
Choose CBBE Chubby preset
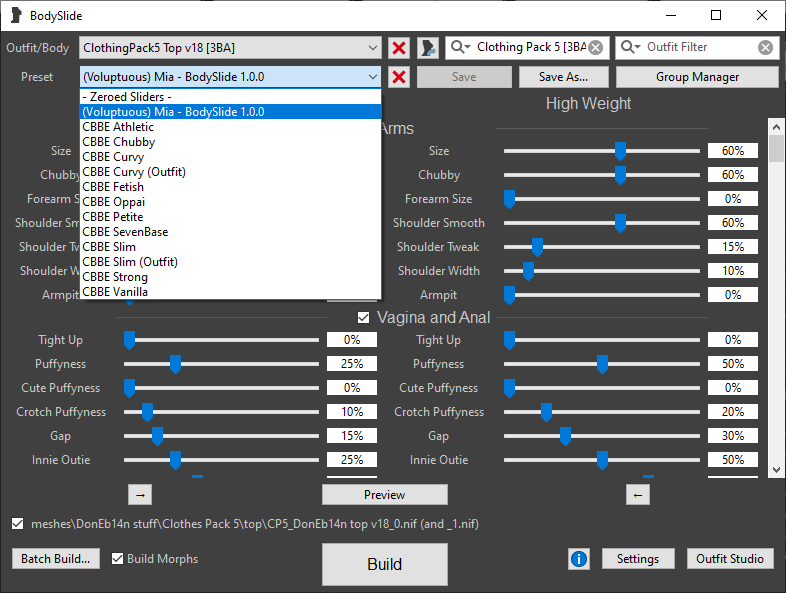(231, 142)
